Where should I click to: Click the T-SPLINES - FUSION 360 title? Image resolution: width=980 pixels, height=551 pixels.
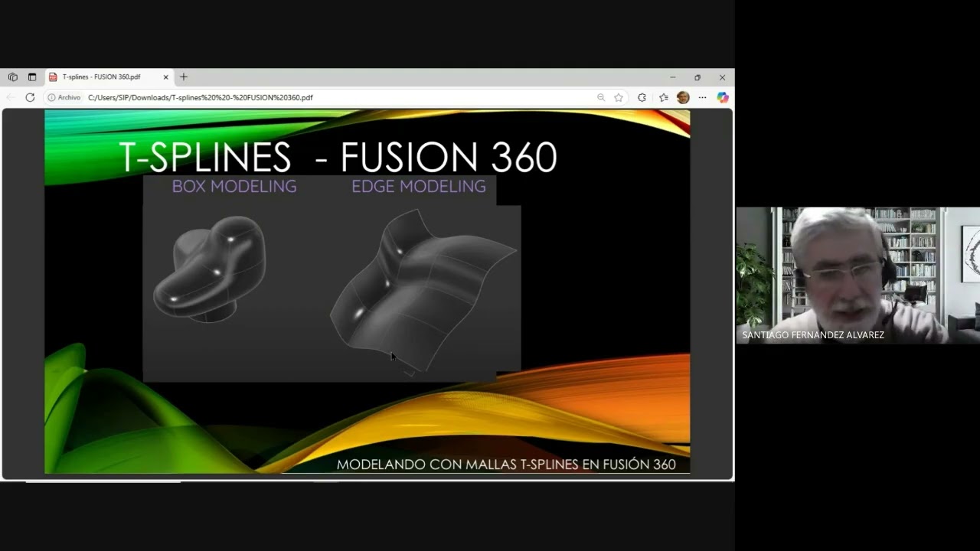tap(338, 157)
